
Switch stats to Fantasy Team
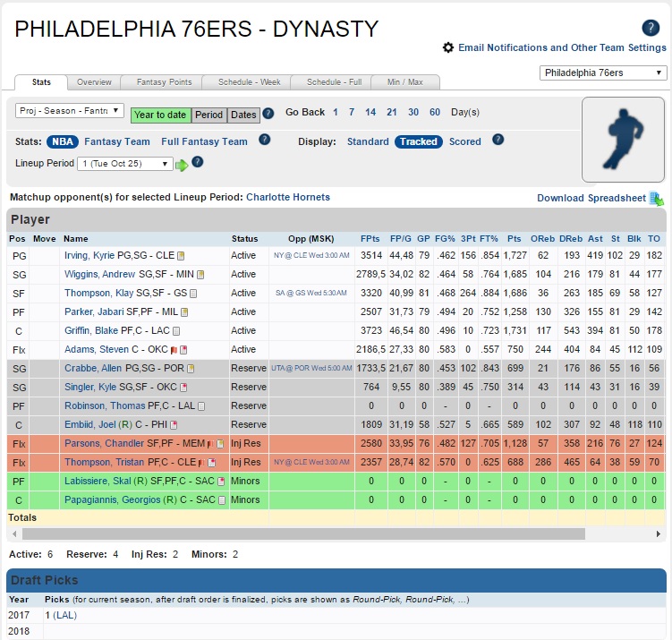tap(117, 141)
